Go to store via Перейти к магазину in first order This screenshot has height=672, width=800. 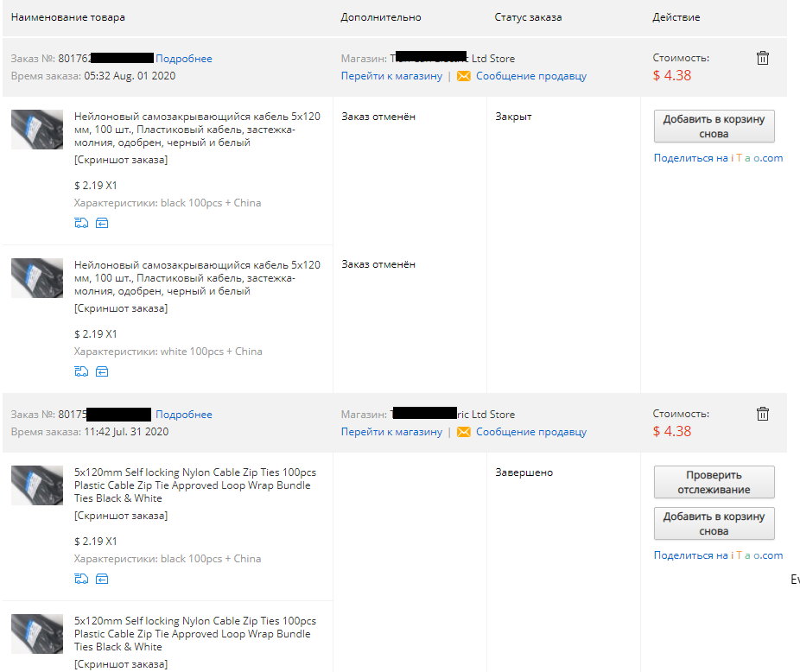[x=391, y=76]
